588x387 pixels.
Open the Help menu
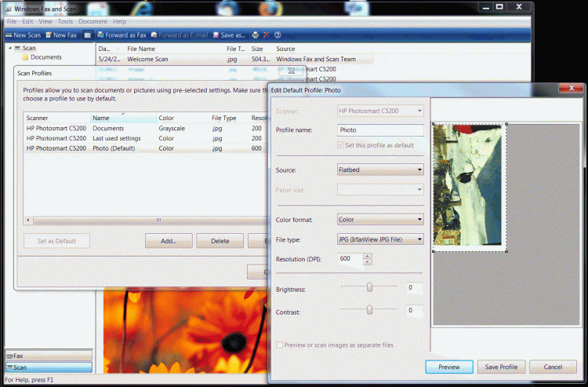120,21
